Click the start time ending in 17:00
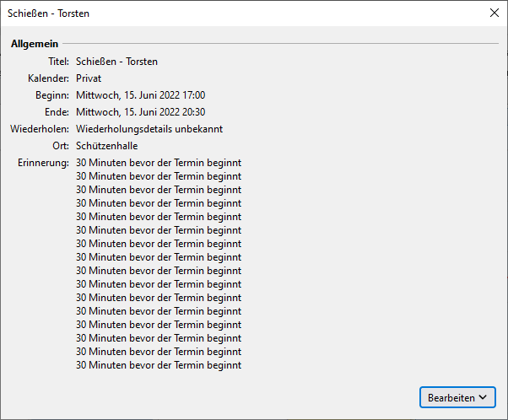This screenshot has height=420, width=508. (x=140, y=95)
